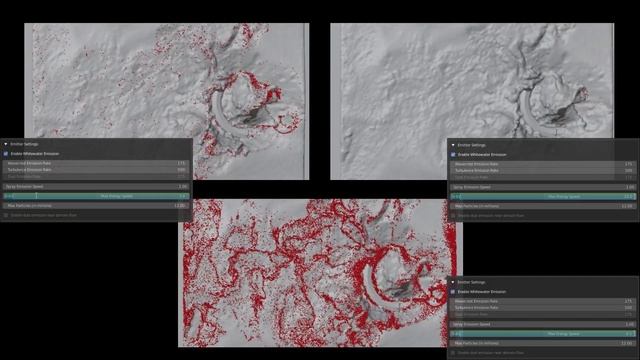Toggle dust emission near domain floor, left panel
The width and height of the screenshot is (640, 360).
(x=6, y=215)
